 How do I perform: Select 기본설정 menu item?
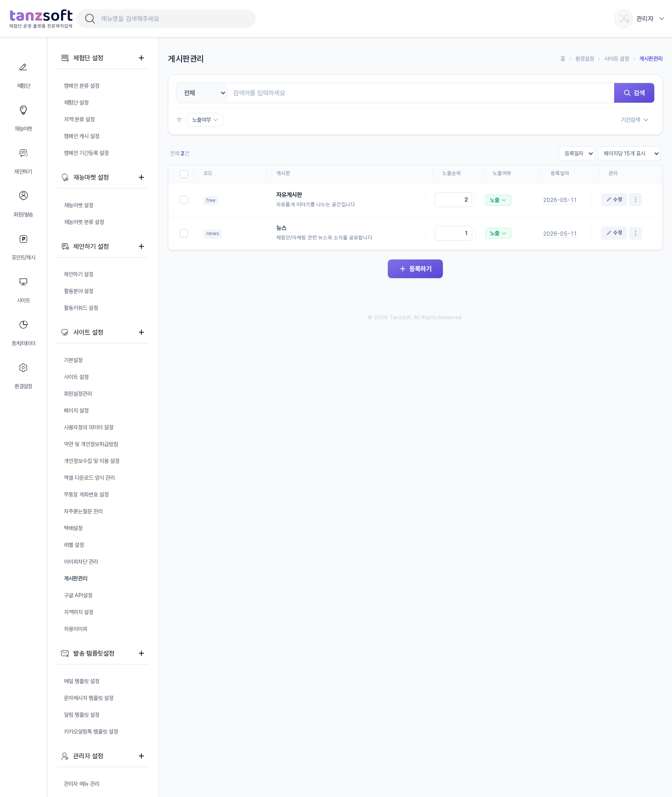[73, 360]
